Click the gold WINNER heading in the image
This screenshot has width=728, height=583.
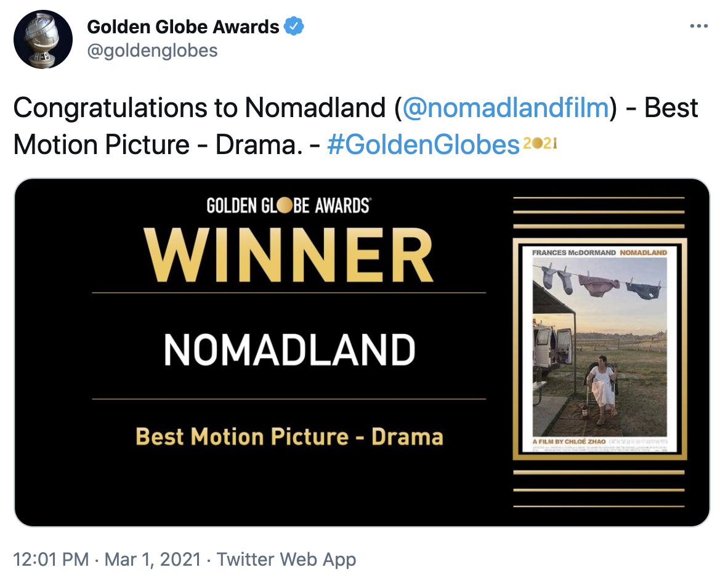(288, 255)
